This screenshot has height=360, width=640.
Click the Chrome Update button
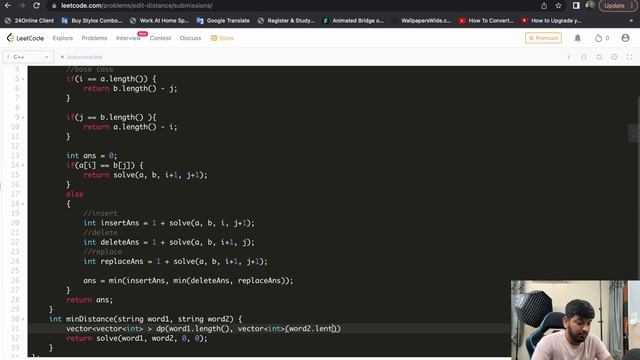(617, 6)
